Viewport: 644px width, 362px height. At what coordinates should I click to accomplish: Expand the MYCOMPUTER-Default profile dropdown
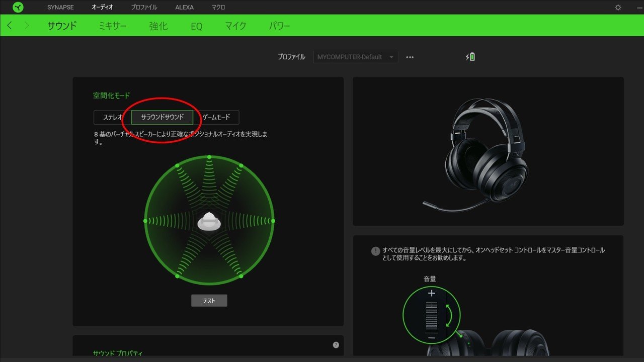pos(356,57)
